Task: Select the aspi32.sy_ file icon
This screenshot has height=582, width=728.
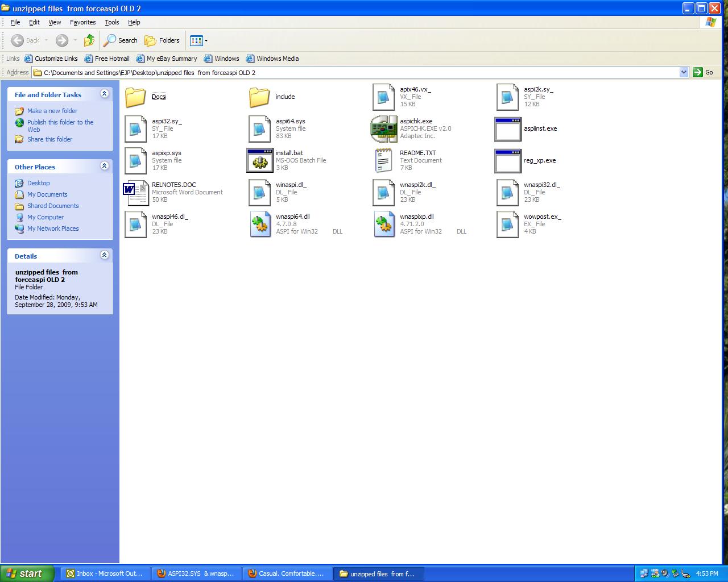Action: click(x=135, y=129)
